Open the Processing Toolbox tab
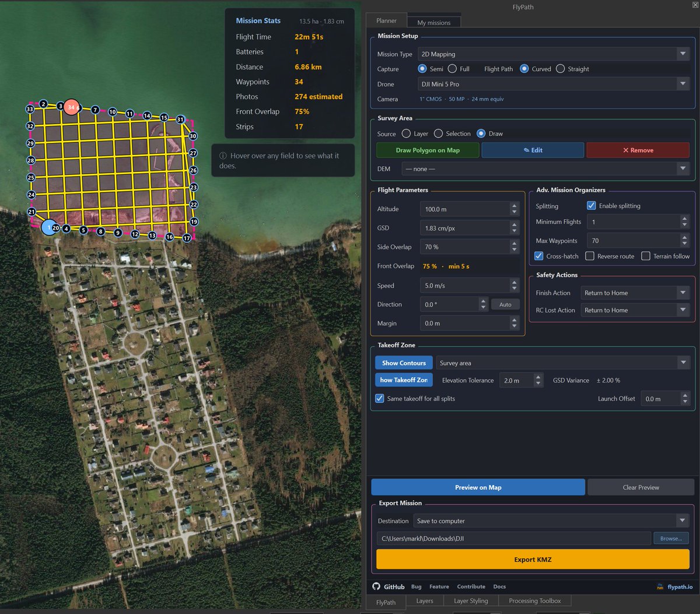 [x=534, y=601]
